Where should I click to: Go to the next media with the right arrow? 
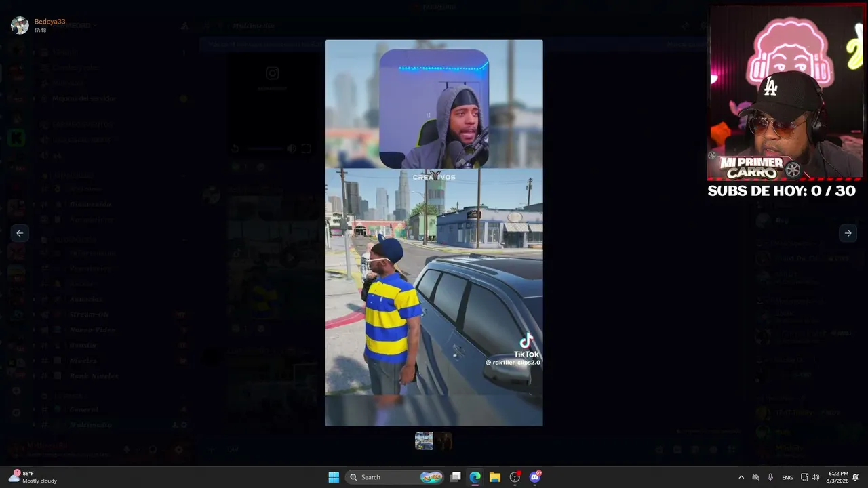(x=848, y=233)
